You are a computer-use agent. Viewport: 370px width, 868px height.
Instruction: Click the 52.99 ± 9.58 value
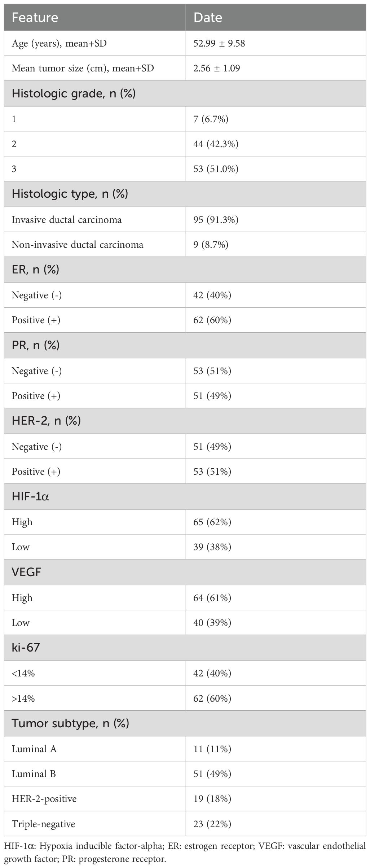[219, 44]
